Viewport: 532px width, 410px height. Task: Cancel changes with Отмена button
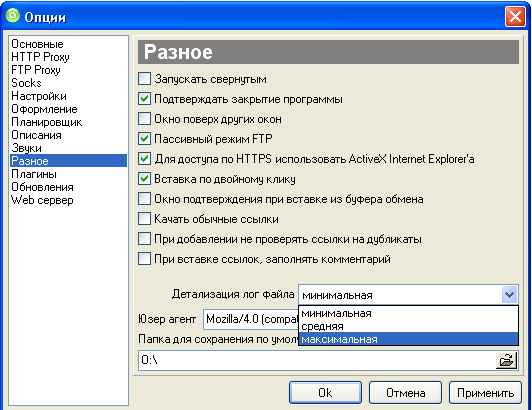pos(405,393)
